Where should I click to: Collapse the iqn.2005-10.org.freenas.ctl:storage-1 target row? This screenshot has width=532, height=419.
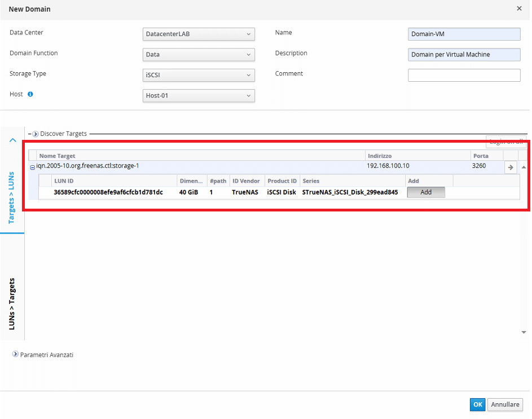33,167
